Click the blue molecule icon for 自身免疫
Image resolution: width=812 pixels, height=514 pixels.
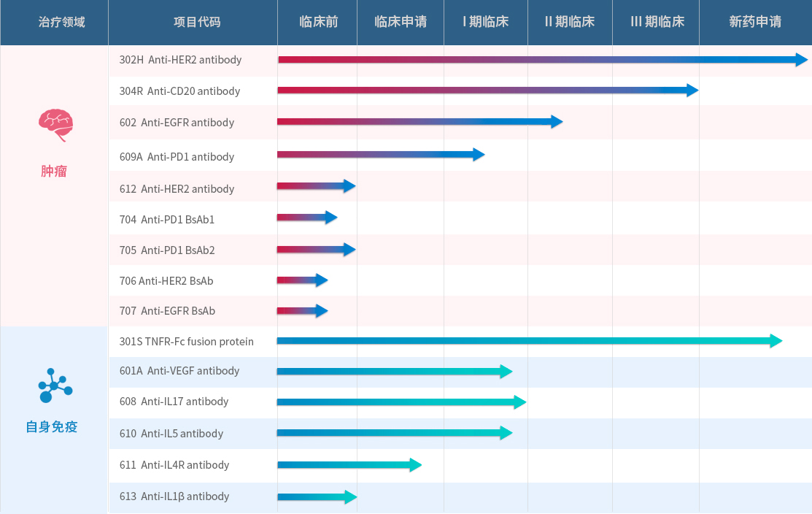click(x=55, y=385)
